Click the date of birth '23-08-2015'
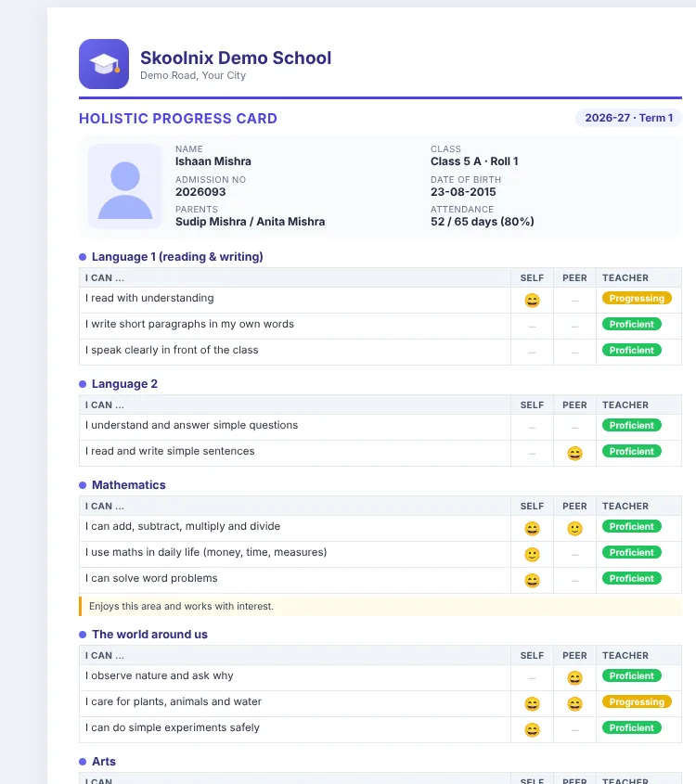Screen dimensions: 696x784 tap(463, 192)
